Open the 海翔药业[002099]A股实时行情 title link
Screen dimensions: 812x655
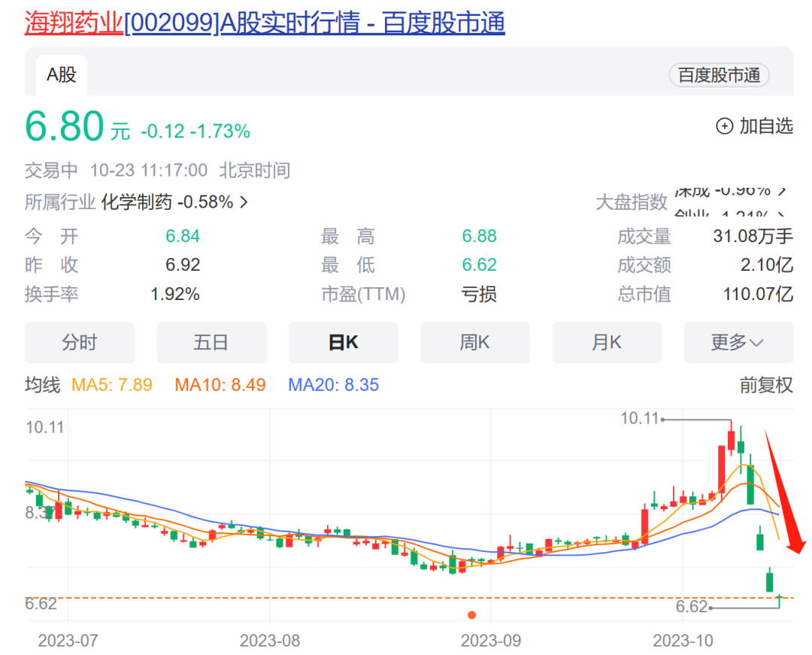pos(265,23)
